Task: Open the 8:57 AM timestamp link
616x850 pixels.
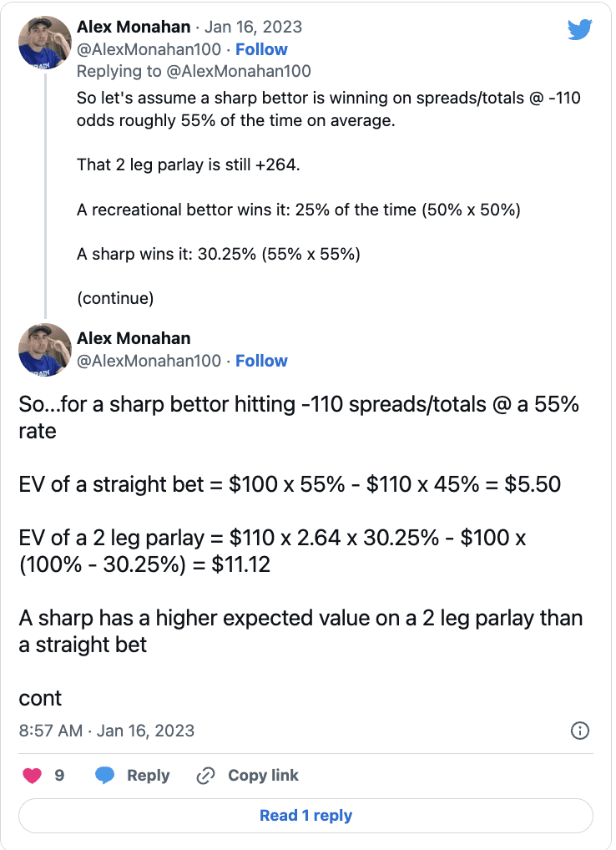Action: 106,731
